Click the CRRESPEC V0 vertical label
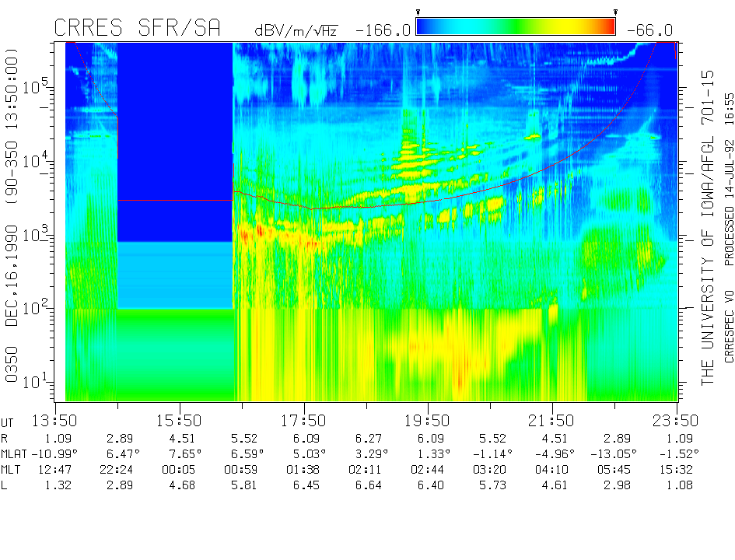Viewport: 735px width, 560px height. tap(729, 327)
